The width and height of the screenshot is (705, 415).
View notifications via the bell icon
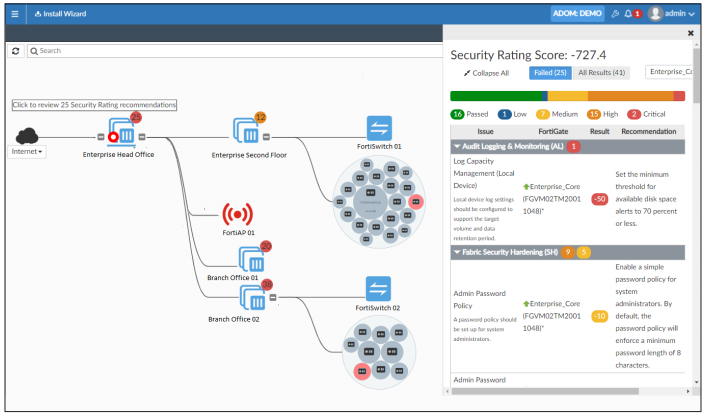point(628,14)
